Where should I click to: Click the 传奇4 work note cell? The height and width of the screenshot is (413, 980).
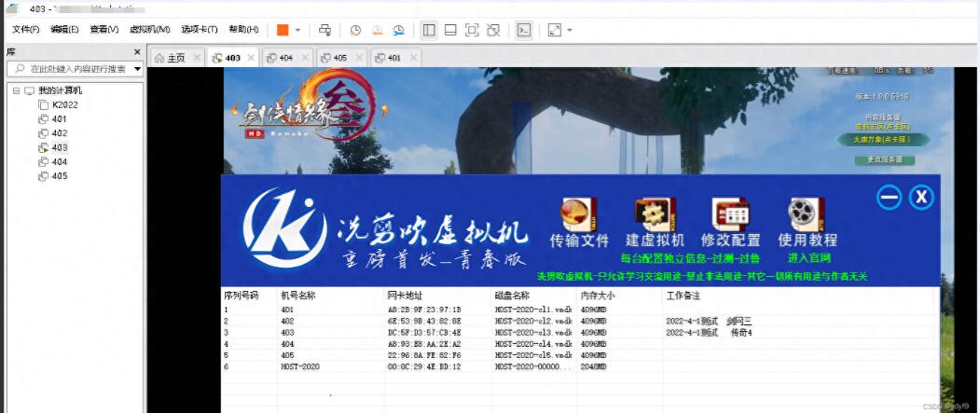point(741,333)
